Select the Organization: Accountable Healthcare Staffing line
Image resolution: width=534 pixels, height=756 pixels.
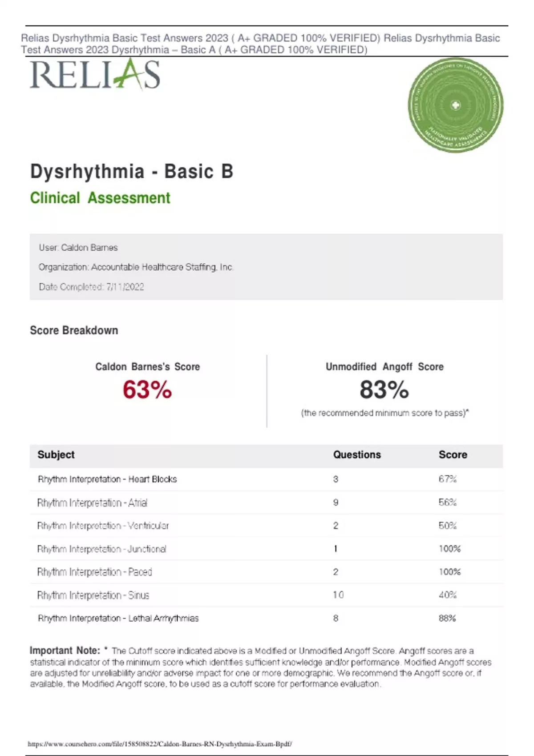point(136,267)
